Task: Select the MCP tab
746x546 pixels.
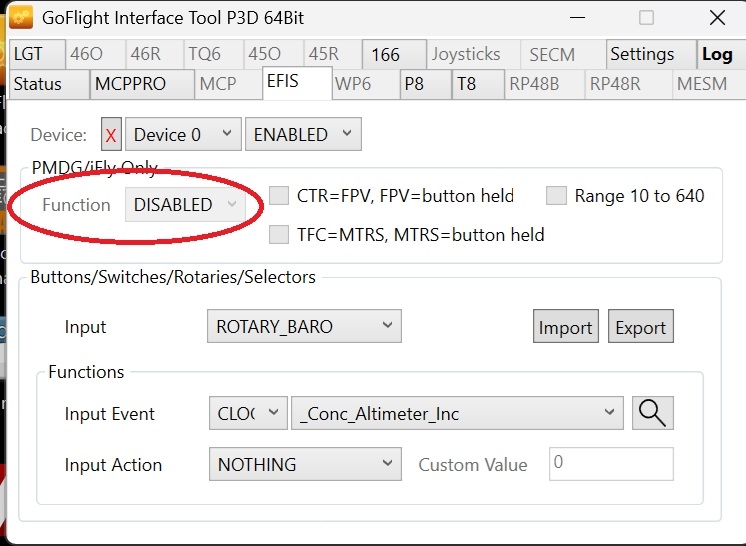Action: pos(228,84)
